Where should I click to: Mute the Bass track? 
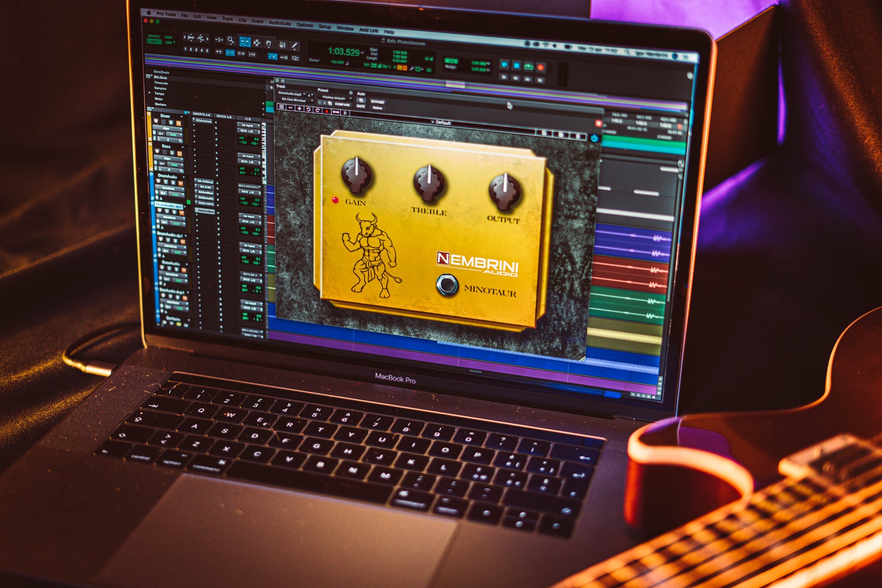(180, 153)
